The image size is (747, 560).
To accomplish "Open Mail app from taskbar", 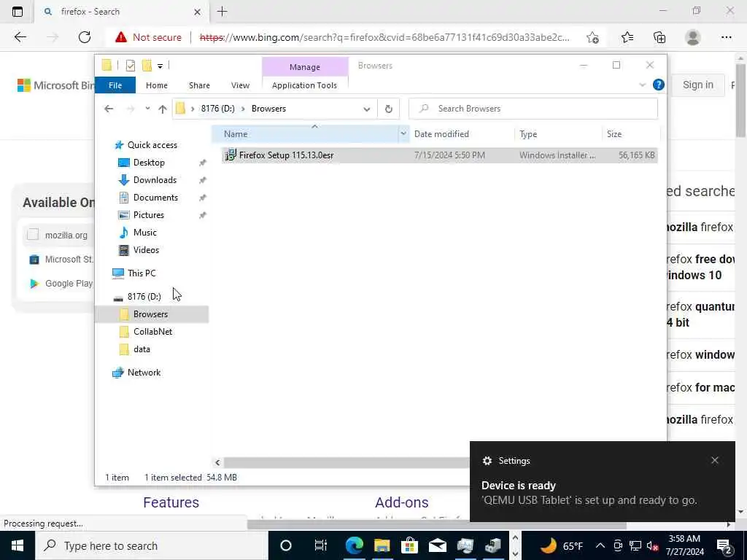I will click(x=438, y=545).
